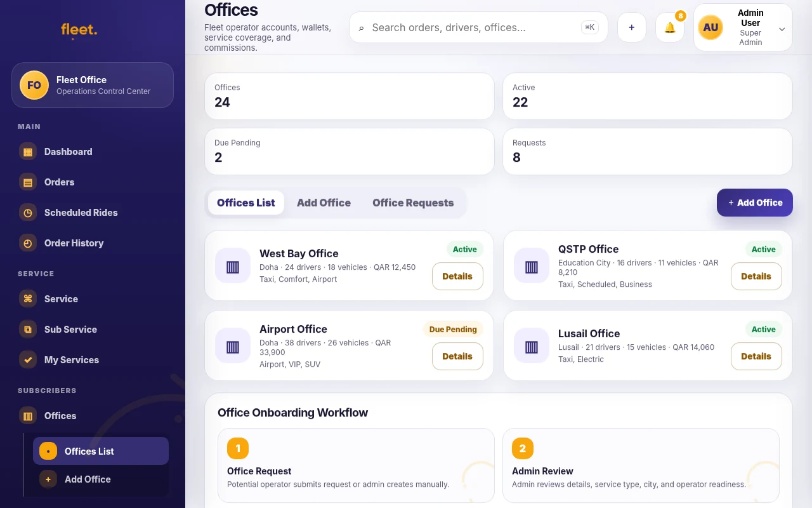Screen dimensions: 812x508
Task: Click the Due Pending status on Airport Office
Action: pyautogui.click(x=453, y=330)
